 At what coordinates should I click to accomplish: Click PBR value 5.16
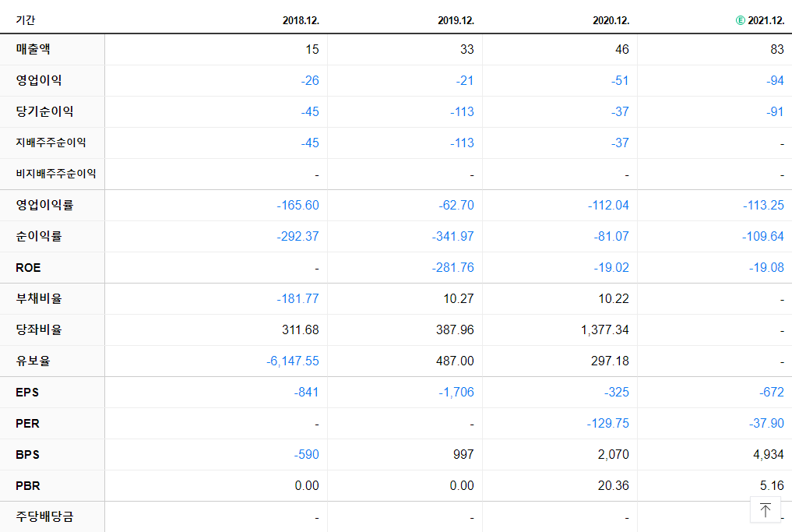772,485
